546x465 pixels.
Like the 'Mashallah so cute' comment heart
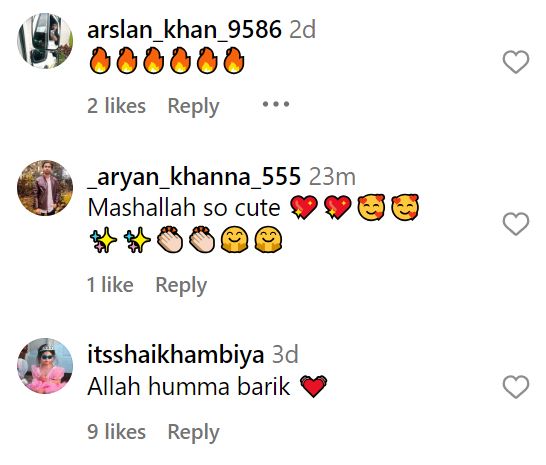tap(516, 224)
